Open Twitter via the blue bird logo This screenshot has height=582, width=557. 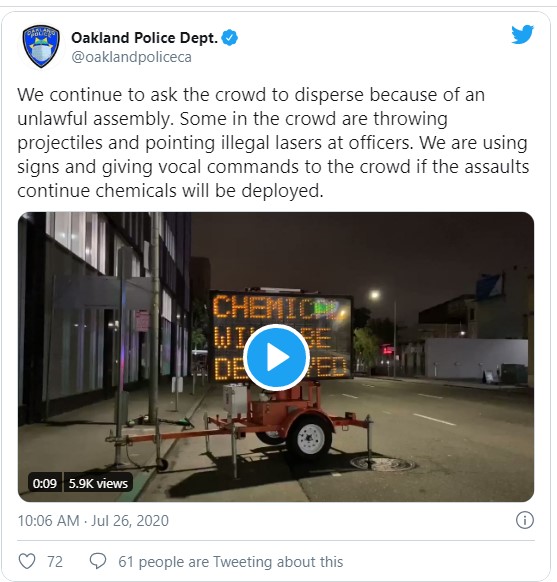tap(522, 34)
